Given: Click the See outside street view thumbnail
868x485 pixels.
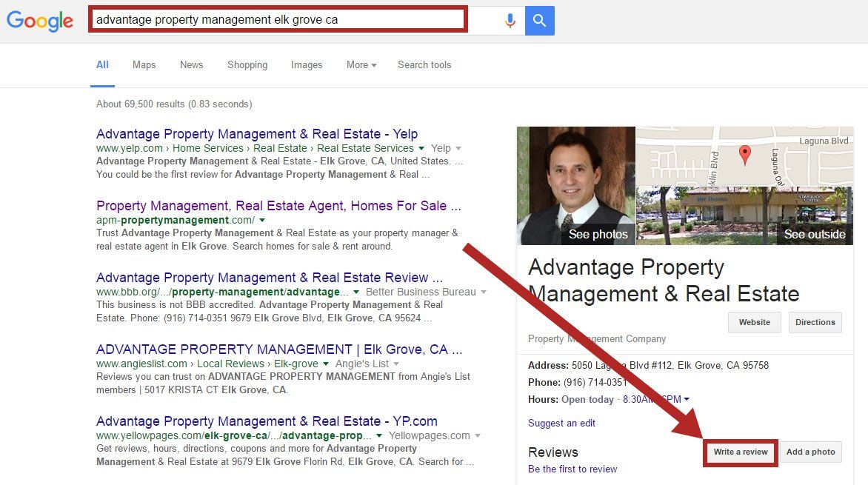Looking at the screenshot, I should point(744,216).
